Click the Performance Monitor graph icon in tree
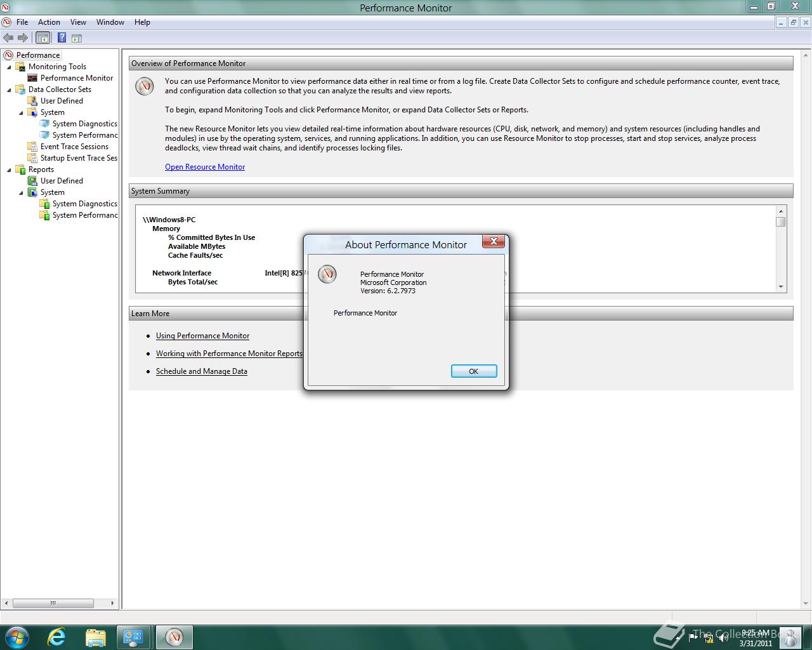 point(32,78)
